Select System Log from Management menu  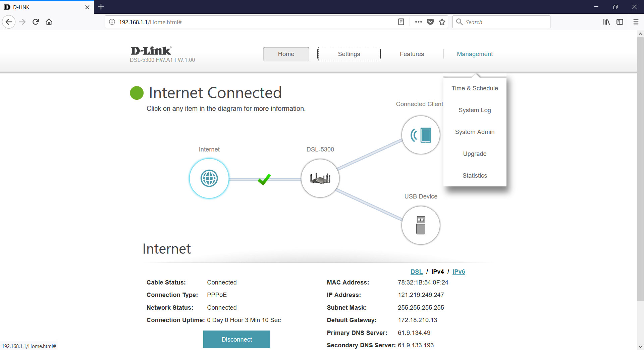click(x=475, y=110)
